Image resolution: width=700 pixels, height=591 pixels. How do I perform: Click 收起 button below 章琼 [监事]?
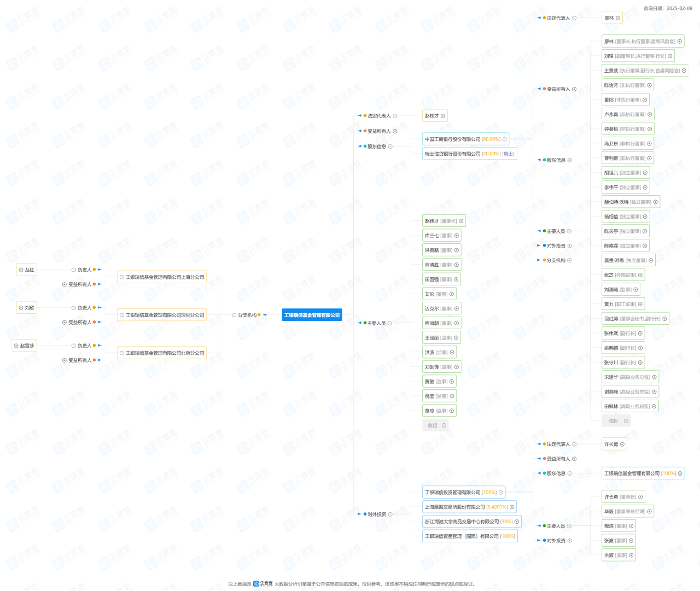click(x=436, y=425)
